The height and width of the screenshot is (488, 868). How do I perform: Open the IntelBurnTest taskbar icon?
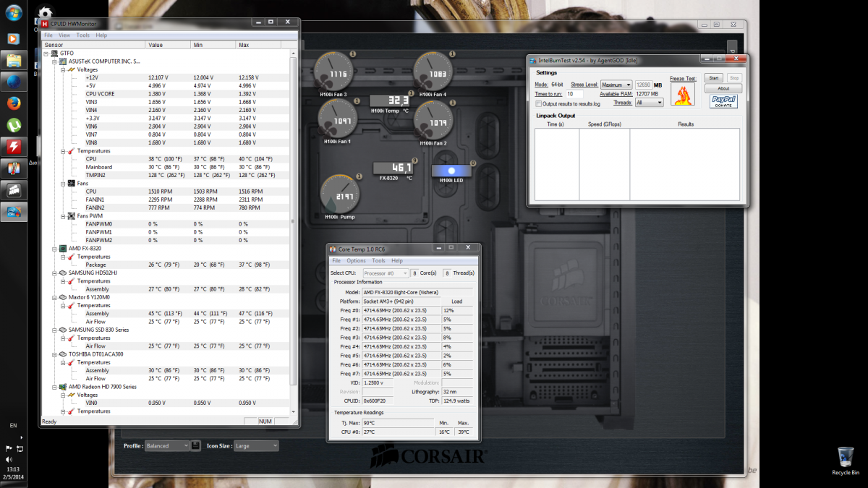tap(14, 212)
